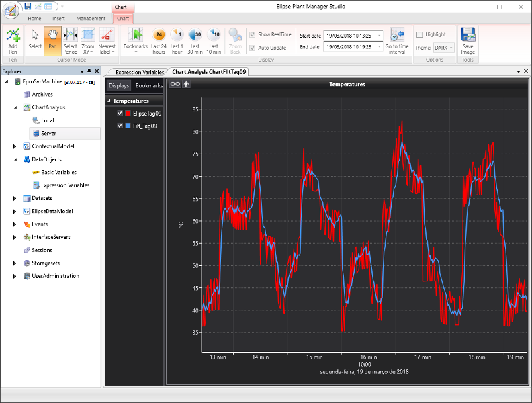
Task: Click the red ElipseTag09 color swatch
Action: point(128,114)
